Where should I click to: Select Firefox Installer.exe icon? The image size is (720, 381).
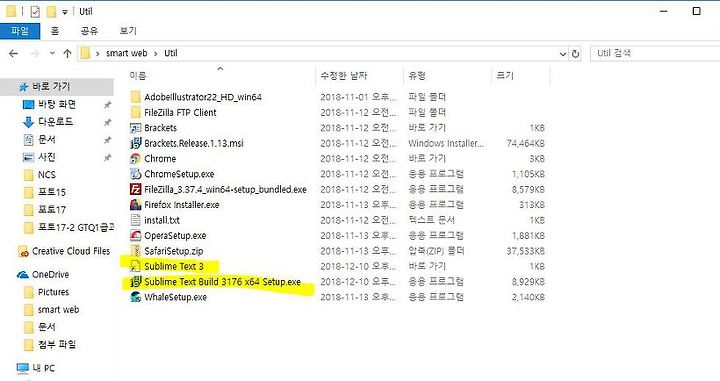tap(135, 205)
